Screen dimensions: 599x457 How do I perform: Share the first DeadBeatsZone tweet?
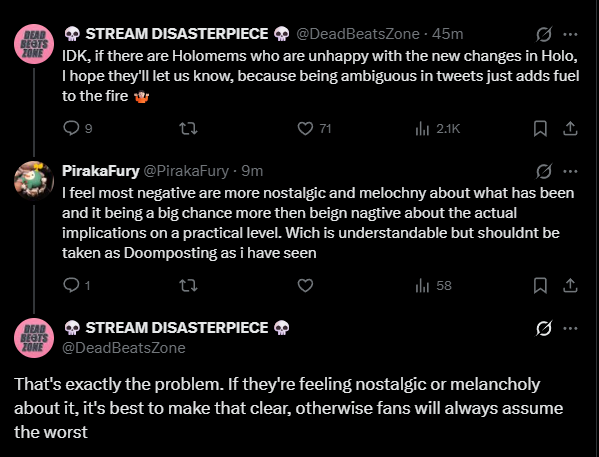(x=570, y=129)
